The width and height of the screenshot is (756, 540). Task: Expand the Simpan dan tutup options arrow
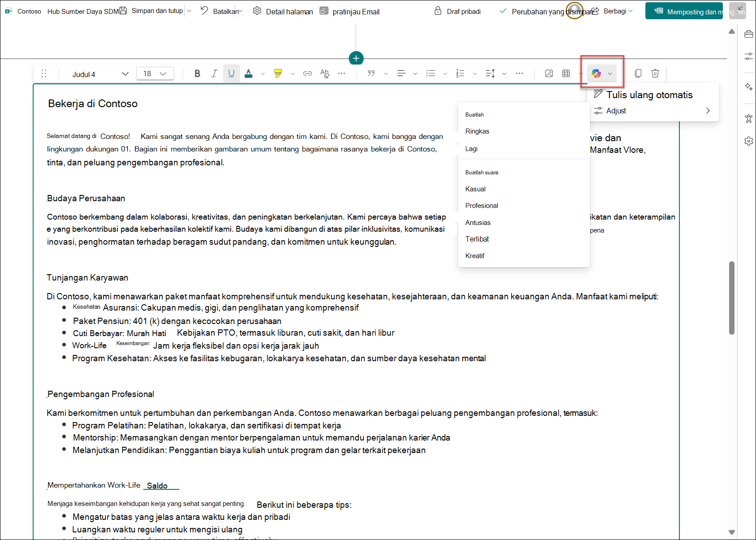point(189,11)
